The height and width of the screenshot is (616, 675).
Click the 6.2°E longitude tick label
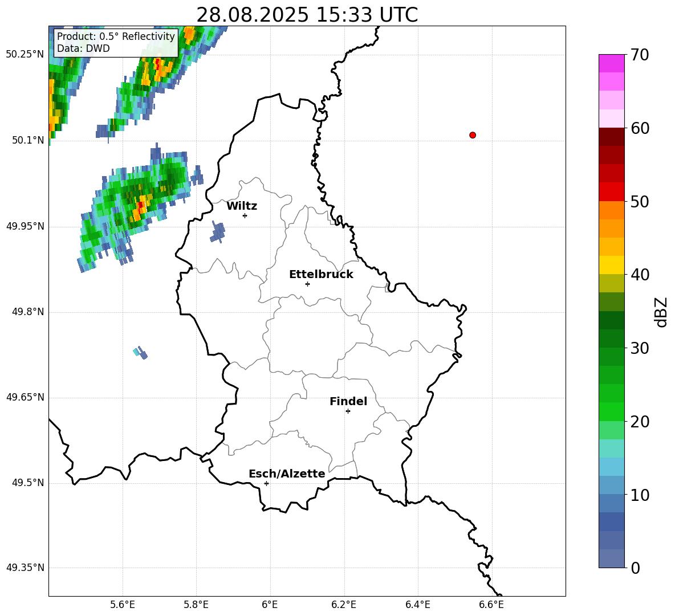tap(344, 605)
